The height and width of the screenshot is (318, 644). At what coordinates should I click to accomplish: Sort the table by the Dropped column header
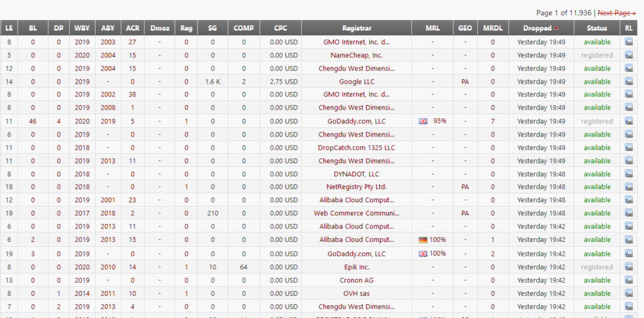coord(537,28)
